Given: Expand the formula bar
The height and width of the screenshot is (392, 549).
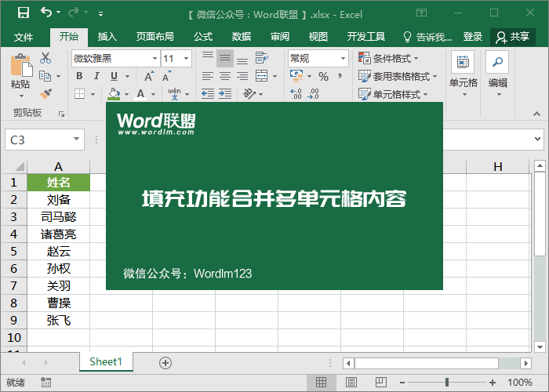Looking at the screenshot, I should (x=538, y=140).
